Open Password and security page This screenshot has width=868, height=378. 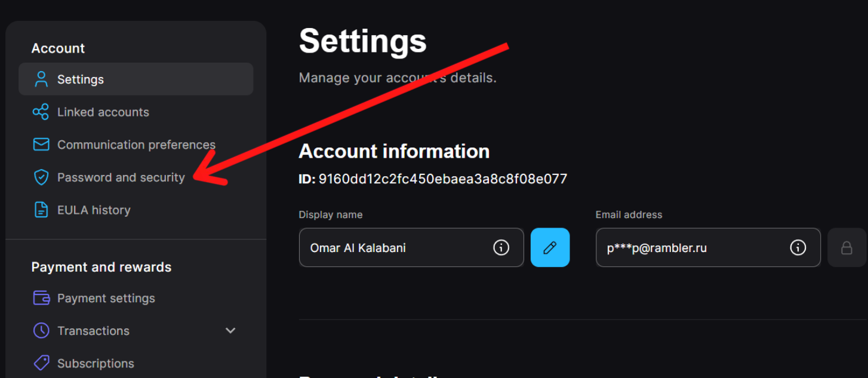(x=121, y=177)
